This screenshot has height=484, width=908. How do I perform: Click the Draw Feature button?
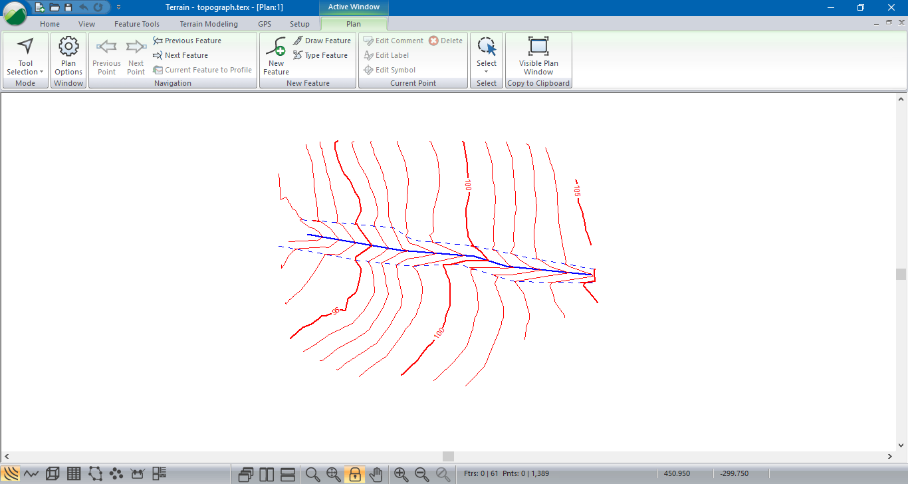coord(321,41)
